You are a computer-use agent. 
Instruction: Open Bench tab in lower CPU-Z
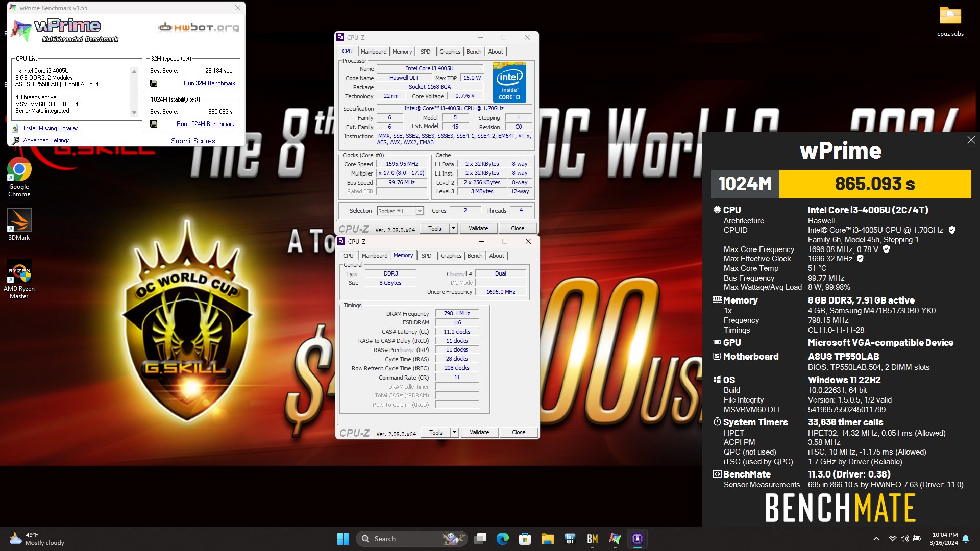(x=475, y=256)
